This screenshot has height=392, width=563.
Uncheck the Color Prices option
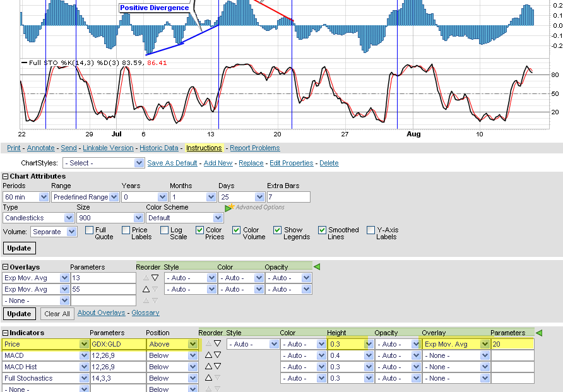[200, 230]
